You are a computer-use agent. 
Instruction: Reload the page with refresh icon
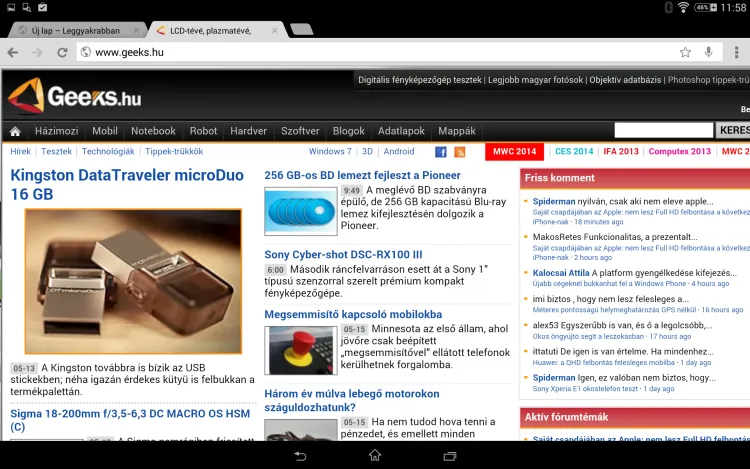[62, 52]
